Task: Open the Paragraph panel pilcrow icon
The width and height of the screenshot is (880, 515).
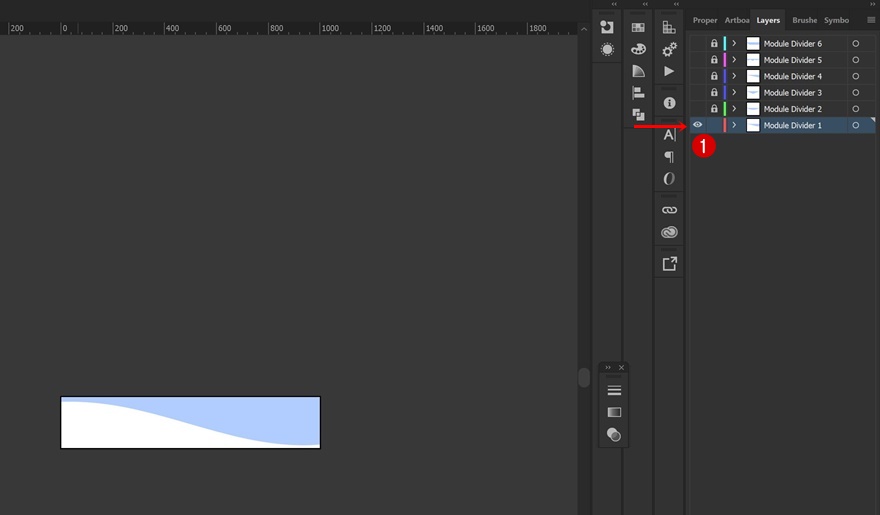Action: (x=669, y=157)
